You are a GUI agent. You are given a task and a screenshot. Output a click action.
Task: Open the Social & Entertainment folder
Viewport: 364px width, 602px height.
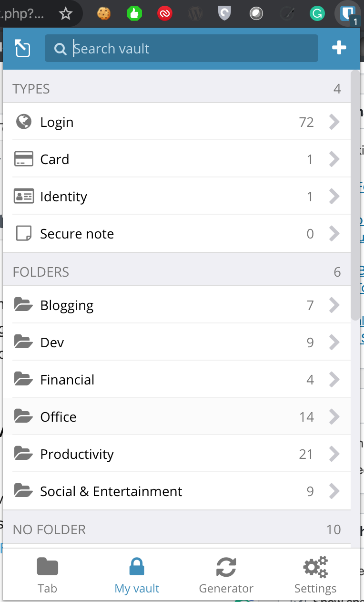(x=111, y=491)
